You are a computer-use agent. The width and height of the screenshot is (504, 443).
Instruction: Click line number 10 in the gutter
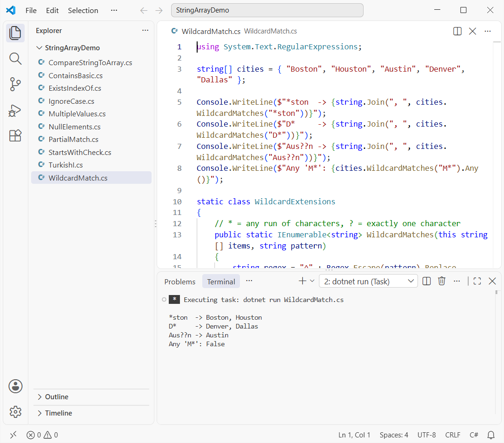tap(177, 201)
